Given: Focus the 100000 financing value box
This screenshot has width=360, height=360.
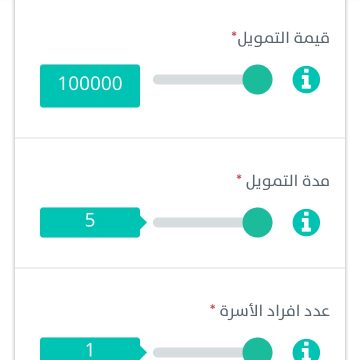Looking at the screenshot, I should (90, 86).
